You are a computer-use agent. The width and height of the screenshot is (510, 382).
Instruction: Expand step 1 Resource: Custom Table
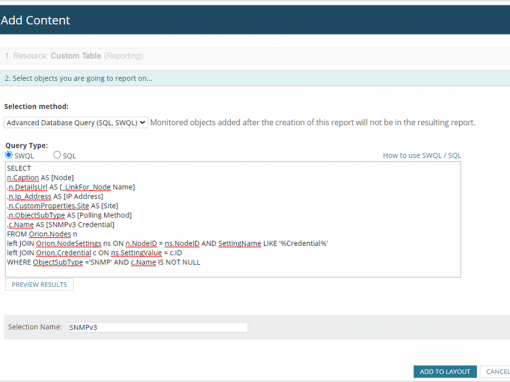(255, 56)
